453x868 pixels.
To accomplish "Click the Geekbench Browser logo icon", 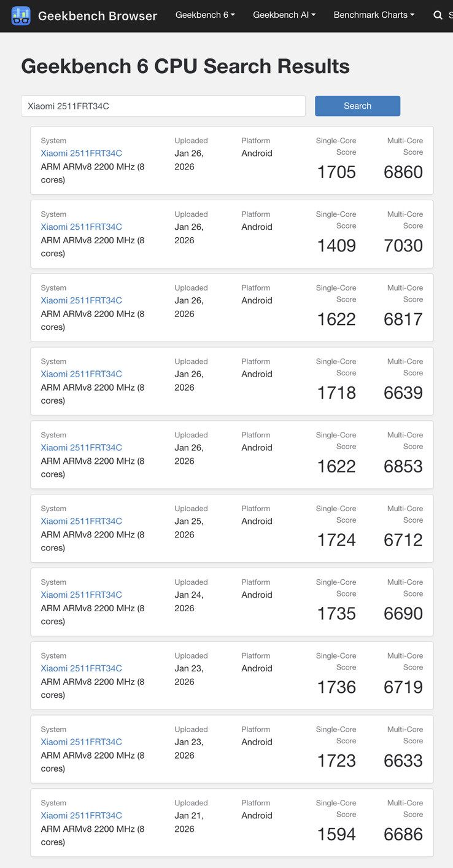I will [x=21, y=15].
